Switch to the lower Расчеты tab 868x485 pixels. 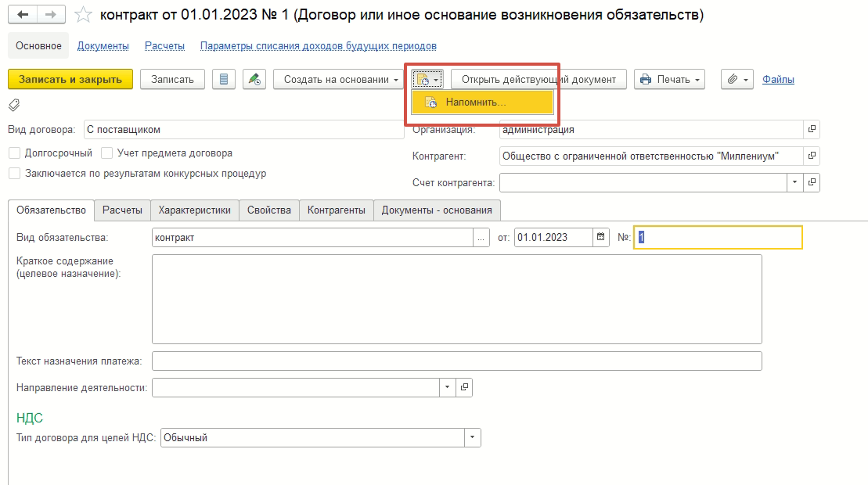pos(122,210)
